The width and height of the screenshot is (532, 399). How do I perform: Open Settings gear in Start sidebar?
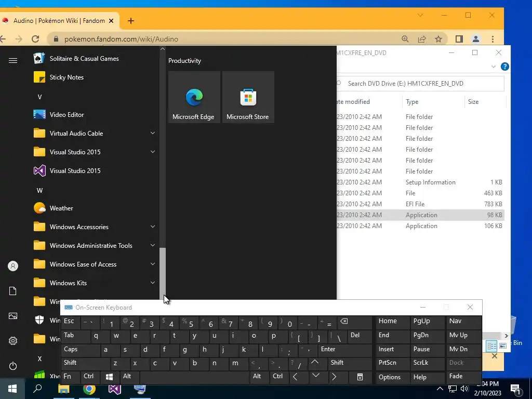click(13, 341)
